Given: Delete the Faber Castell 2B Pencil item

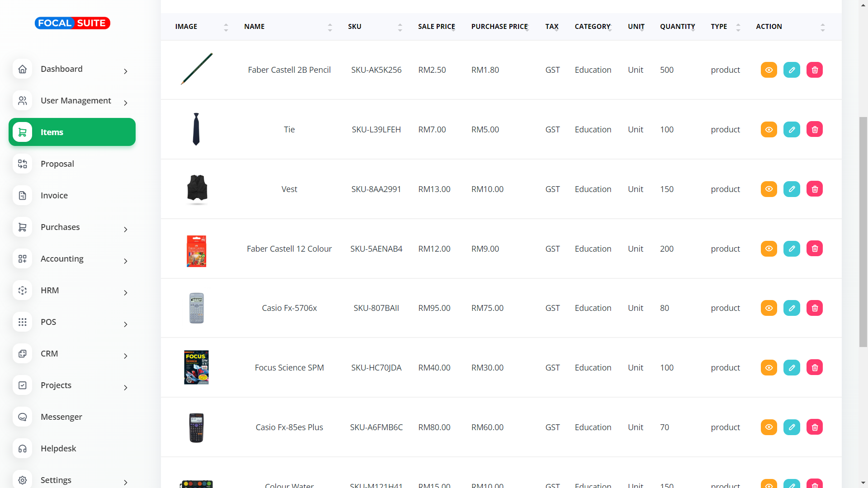Looking at the screenshot, I should [x=815, y=70].
